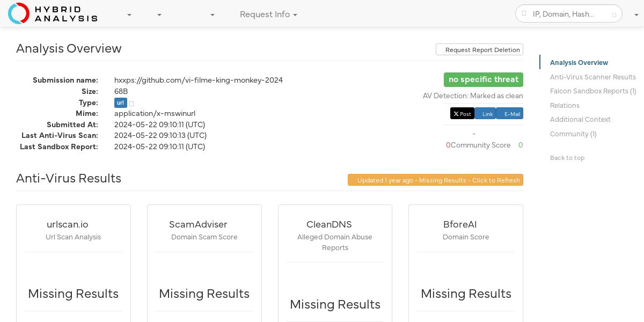Click the Hybrid Analysis logo

(53, 13)
